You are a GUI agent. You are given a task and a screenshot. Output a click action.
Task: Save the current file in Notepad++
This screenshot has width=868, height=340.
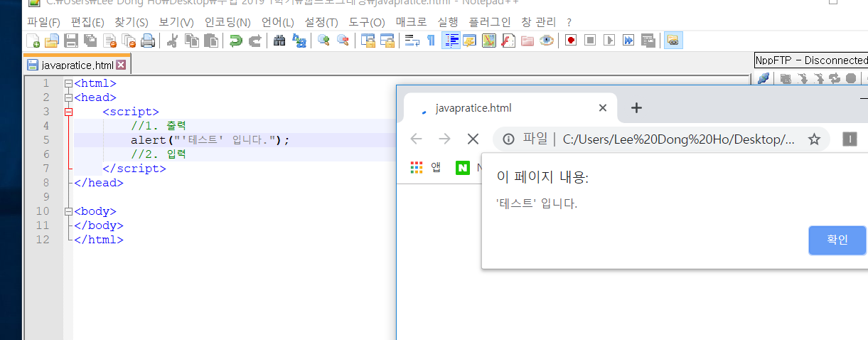point(71,41)
